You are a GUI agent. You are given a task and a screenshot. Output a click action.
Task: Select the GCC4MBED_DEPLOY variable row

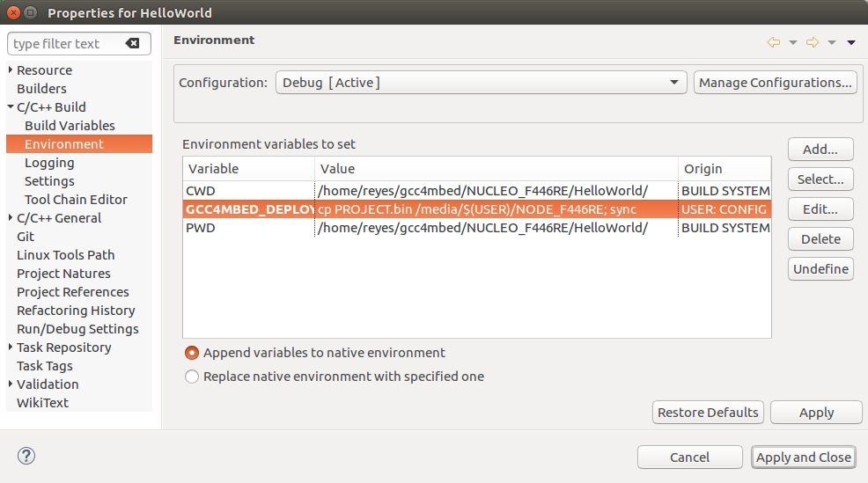coord(475,209)
